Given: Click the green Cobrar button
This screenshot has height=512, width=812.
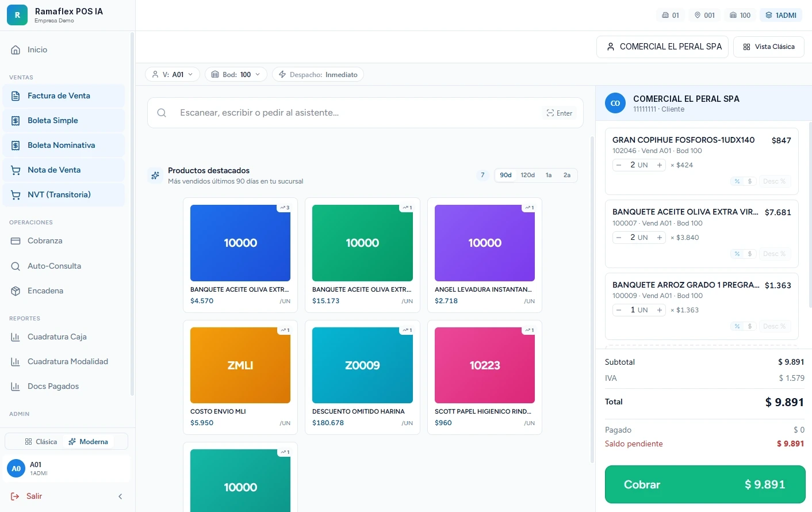Looking at the screenshot, I should point(705,484).
